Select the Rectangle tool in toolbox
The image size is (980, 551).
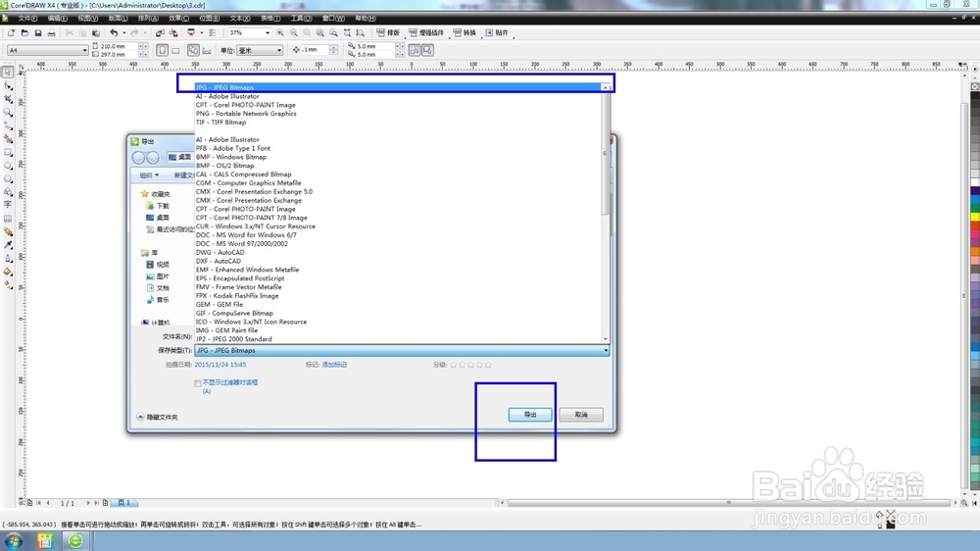click(x=8, y=152)
